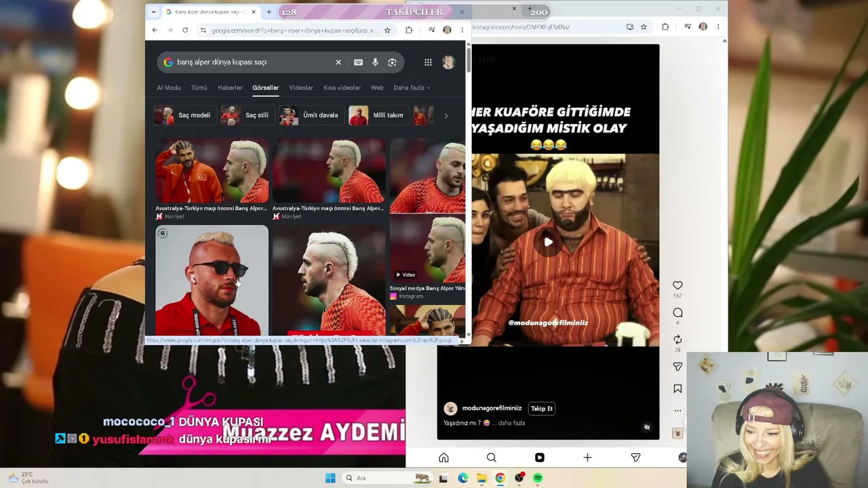Viewport: 868px width, 488px height.
Task: Reload the Google search page
Action: coord(184,30)
